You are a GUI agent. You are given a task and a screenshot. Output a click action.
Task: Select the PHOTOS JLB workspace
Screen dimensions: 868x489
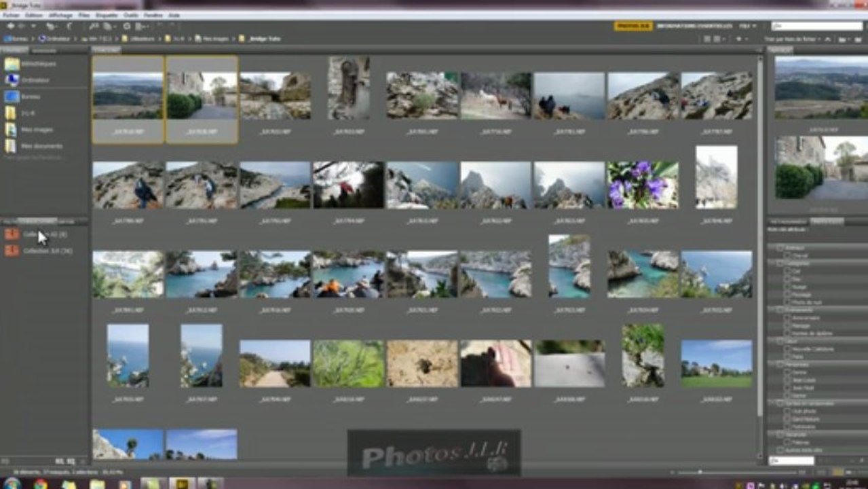[633, 26]
